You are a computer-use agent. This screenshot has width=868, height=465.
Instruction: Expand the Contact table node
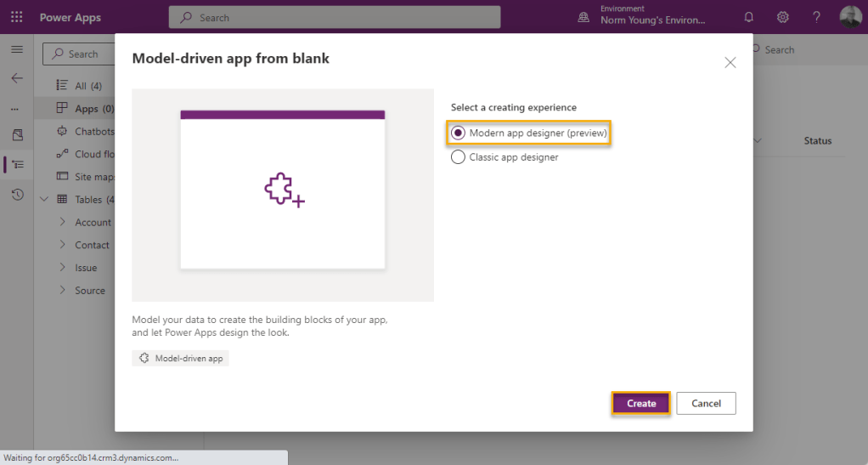(62, 245)
